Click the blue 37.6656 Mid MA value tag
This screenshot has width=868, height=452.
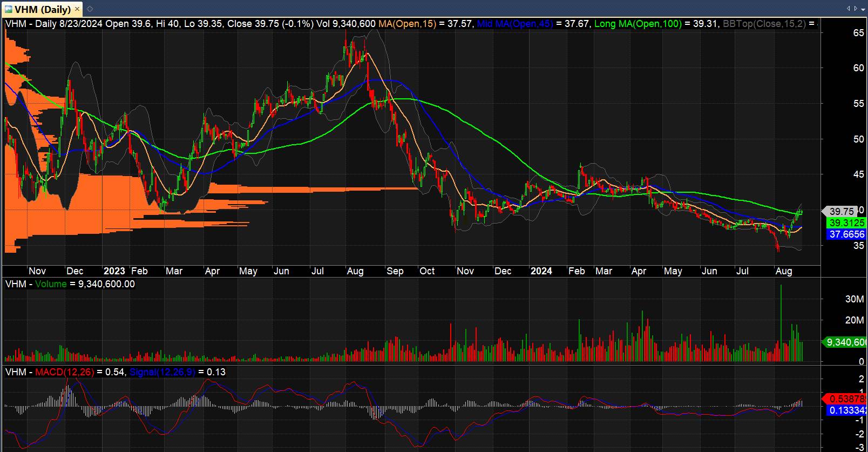[846, 234]
